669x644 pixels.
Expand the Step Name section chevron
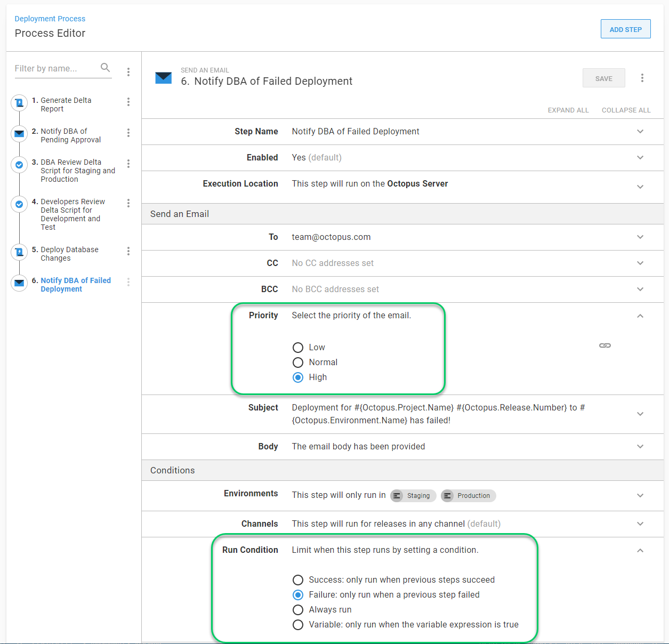[640, 132]
